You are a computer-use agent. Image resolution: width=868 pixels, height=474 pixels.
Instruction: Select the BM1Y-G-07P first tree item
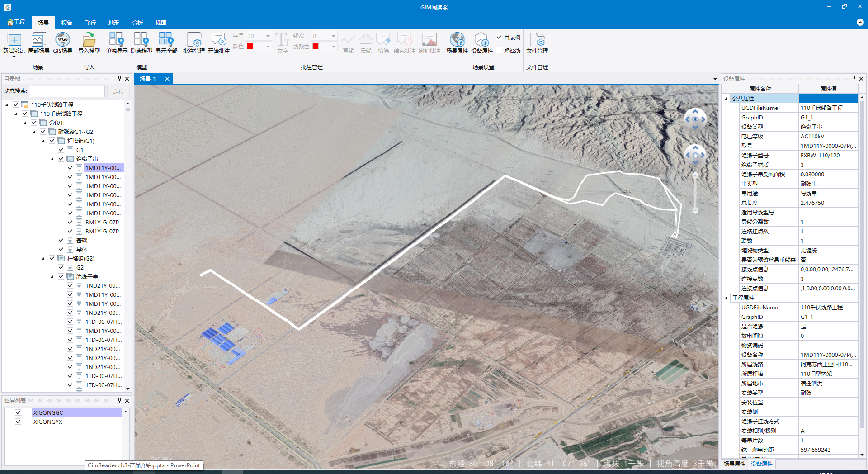pyautogui.click(x=102, y=222)
